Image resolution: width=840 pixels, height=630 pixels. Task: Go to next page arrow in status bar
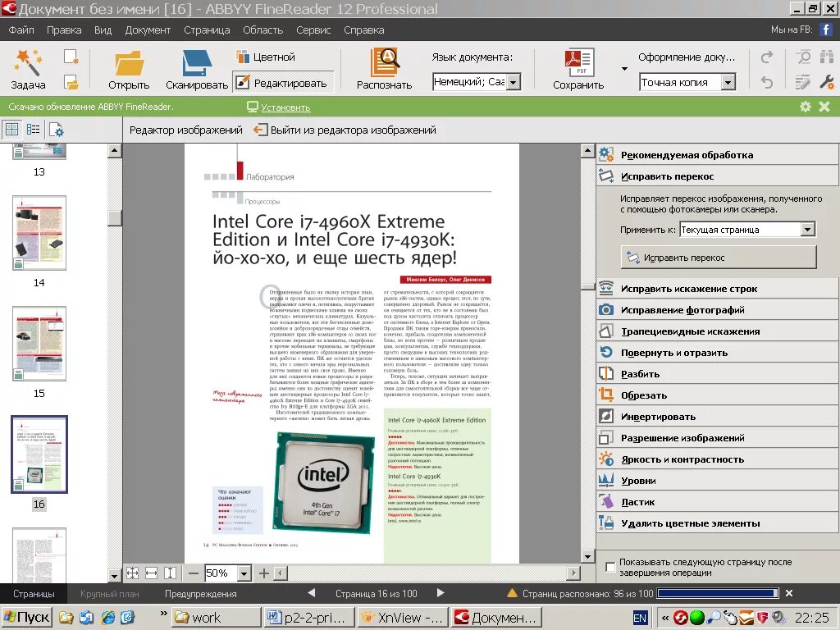click(441, 592)
